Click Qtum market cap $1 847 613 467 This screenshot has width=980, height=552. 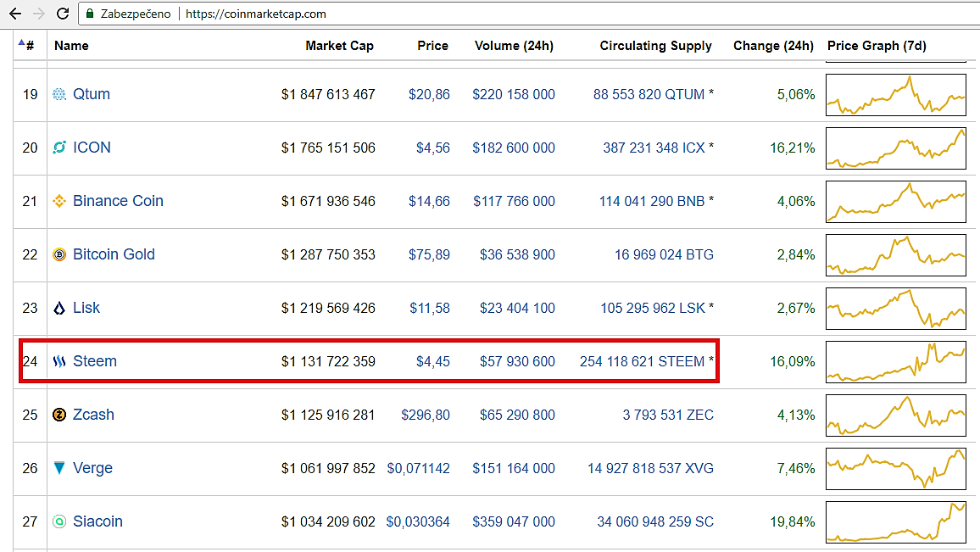point(328,94)
